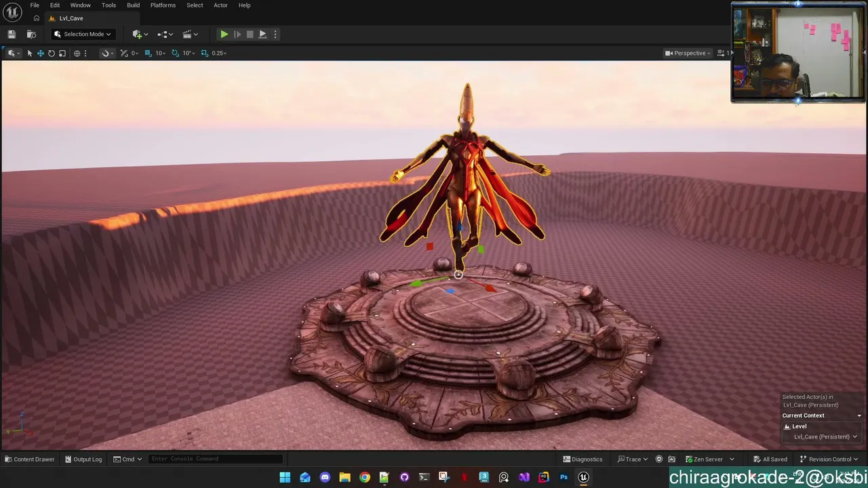Click the Eject from player button
Screen dimensions: 868x488
(x=262, y=34)
